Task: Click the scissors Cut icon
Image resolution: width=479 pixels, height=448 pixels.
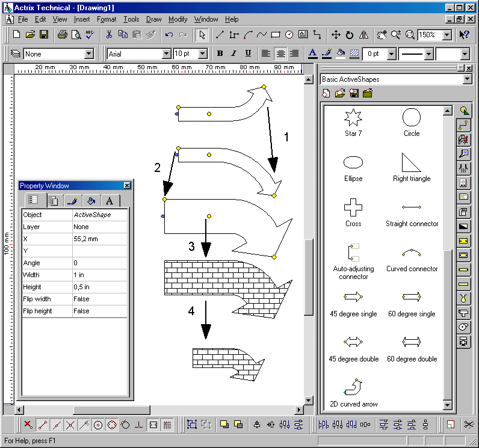Action: (109, 35)
